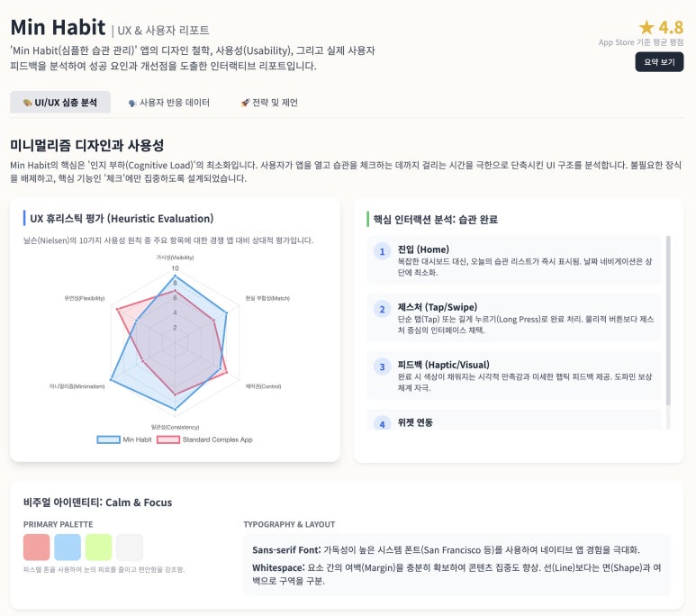Image resolution: width=696 pixels, height=616 pixels.
Task: Toggle the Min Habit legend in radar chart
Action: click(x=124, y=439)
